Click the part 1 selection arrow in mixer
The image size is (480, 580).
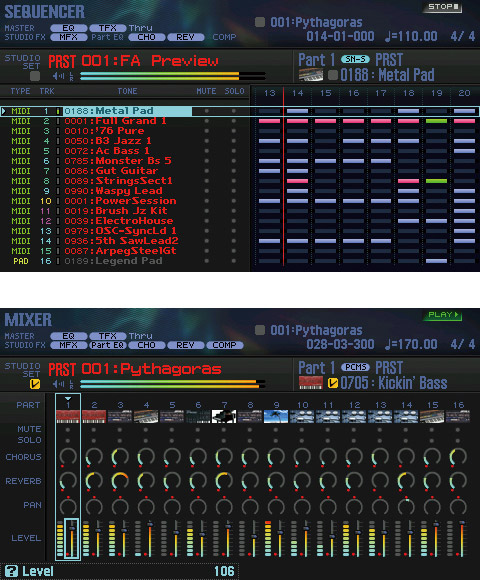[68, 398]
